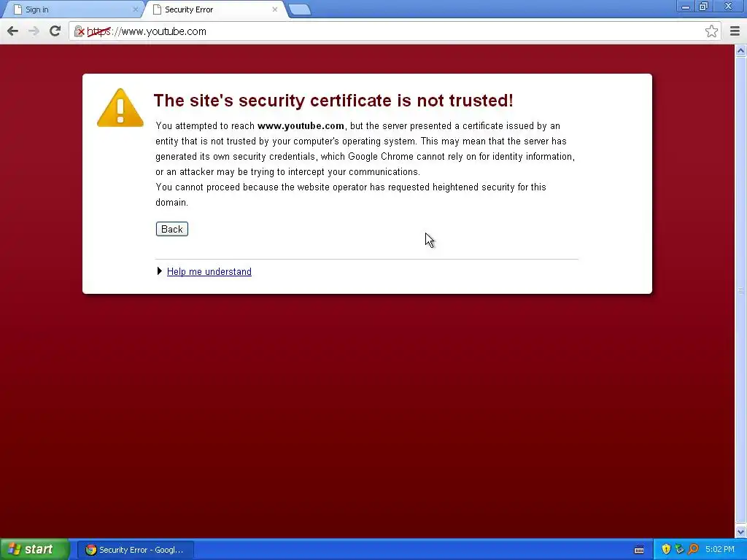Close the Security Error tab
Image resolution: width=747 pixels, height=560 pixels.
point(275,9)
